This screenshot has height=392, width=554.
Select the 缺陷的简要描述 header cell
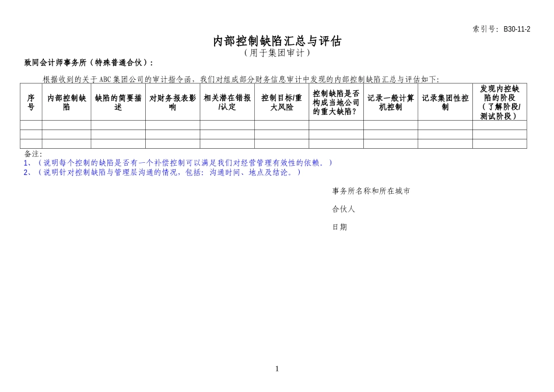pyautogui.click(x=118, y=102)
